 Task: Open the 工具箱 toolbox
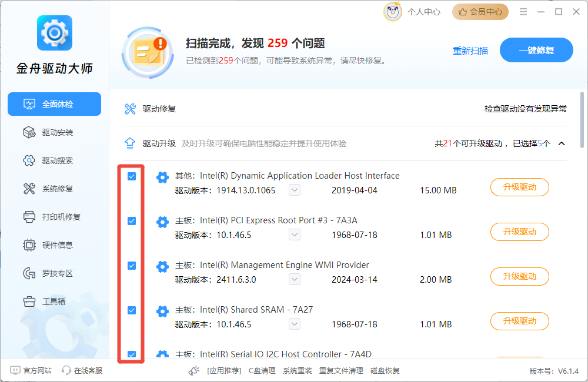point(54,301)
